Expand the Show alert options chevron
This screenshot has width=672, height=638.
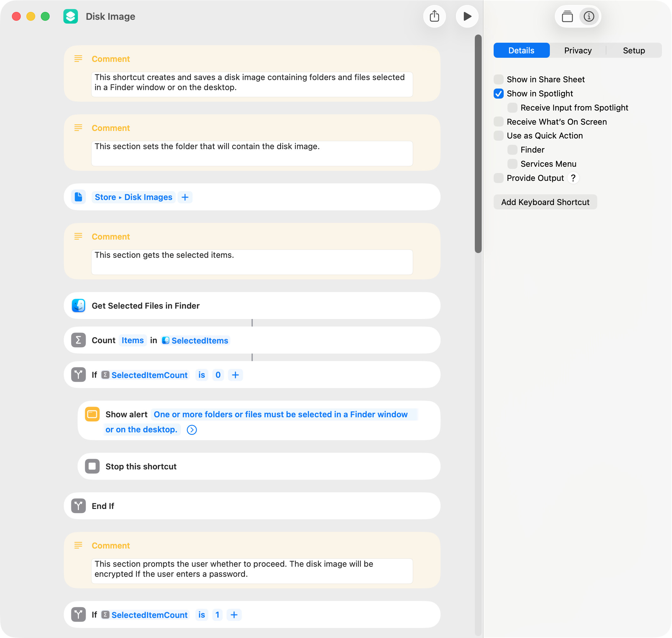click(x=192, y=430)
